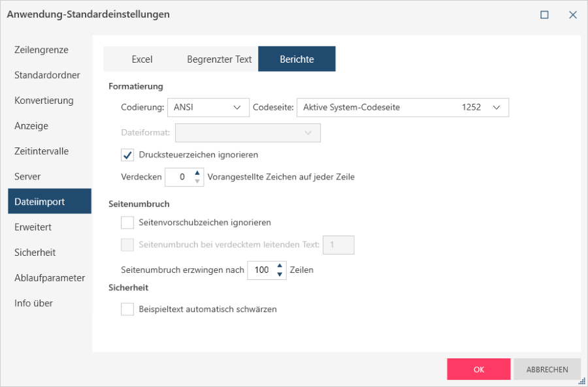Expand the Codeseite dropdown list

402,107
